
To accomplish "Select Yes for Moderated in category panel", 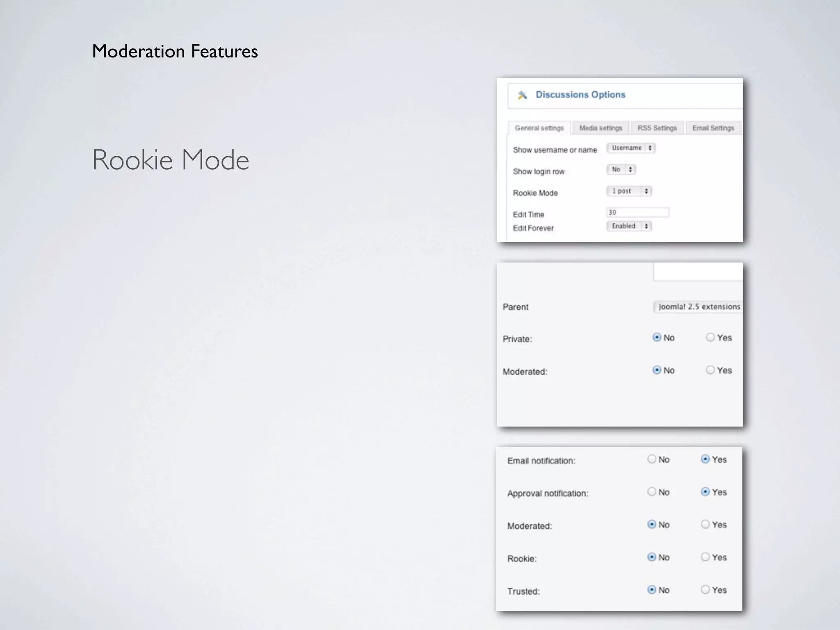I will (710, 370).
